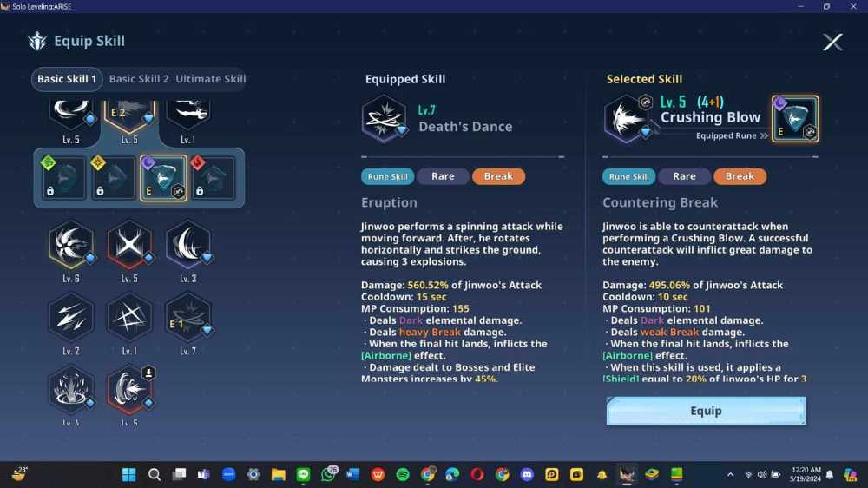This screenshot has height=488, width=868.
Task: Click the download badge on the red-bordered skill
Action: pos(148,373)
